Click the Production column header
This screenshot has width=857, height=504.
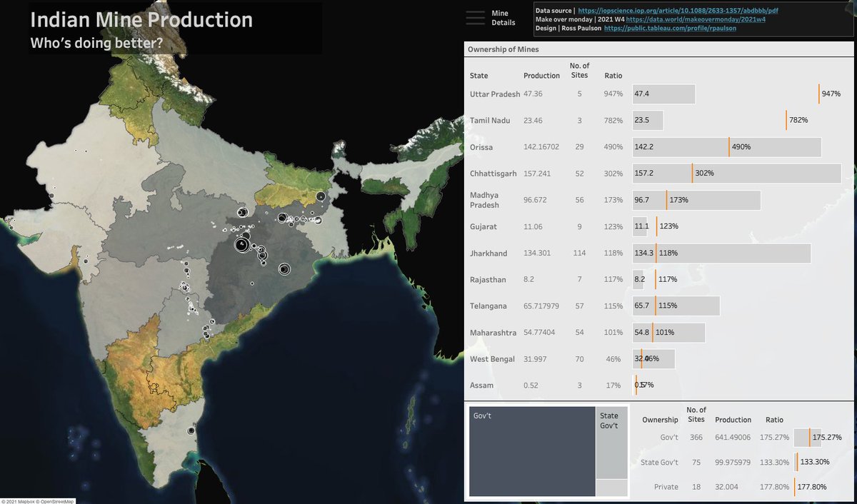541,76
